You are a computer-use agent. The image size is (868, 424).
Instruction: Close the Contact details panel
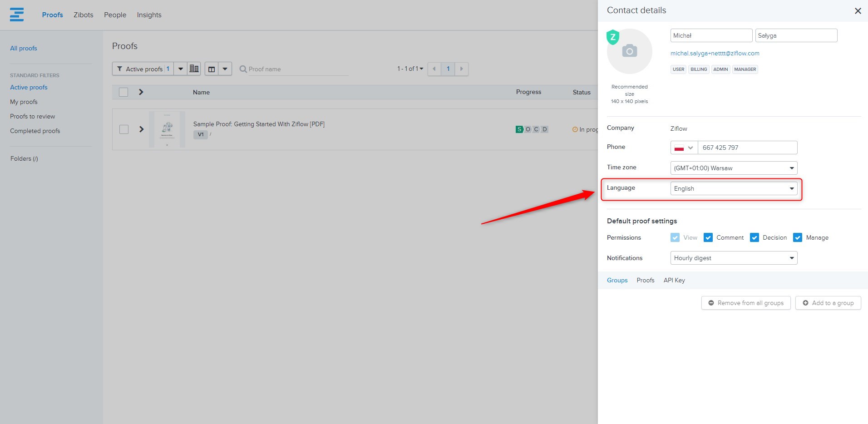tap(858, 11)
